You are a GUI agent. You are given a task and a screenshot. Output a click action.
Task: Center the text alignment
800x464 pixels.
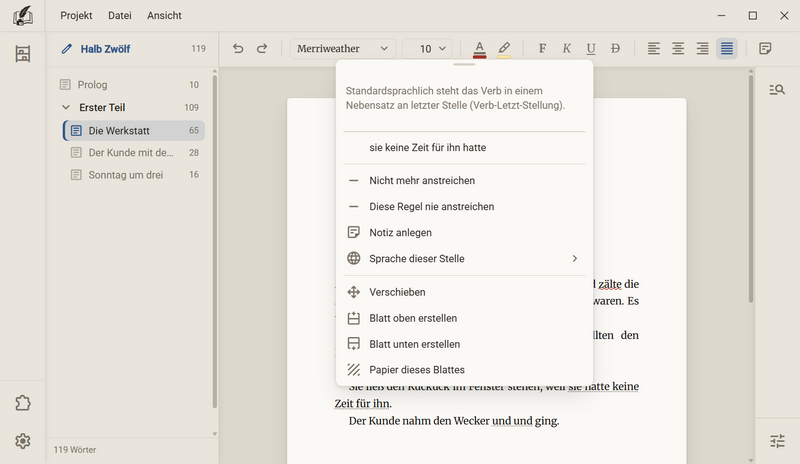click(678, 48)
